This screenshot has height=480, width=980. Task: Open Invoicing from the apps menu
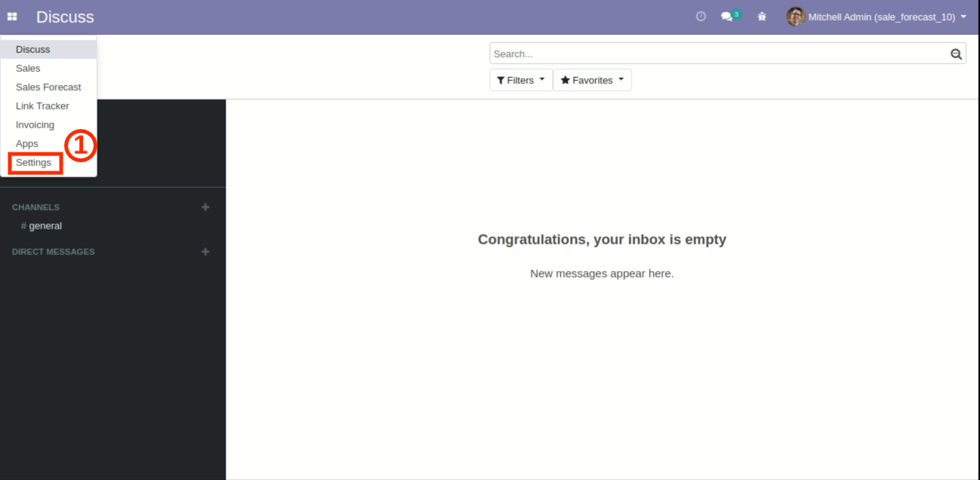point(35,125)
